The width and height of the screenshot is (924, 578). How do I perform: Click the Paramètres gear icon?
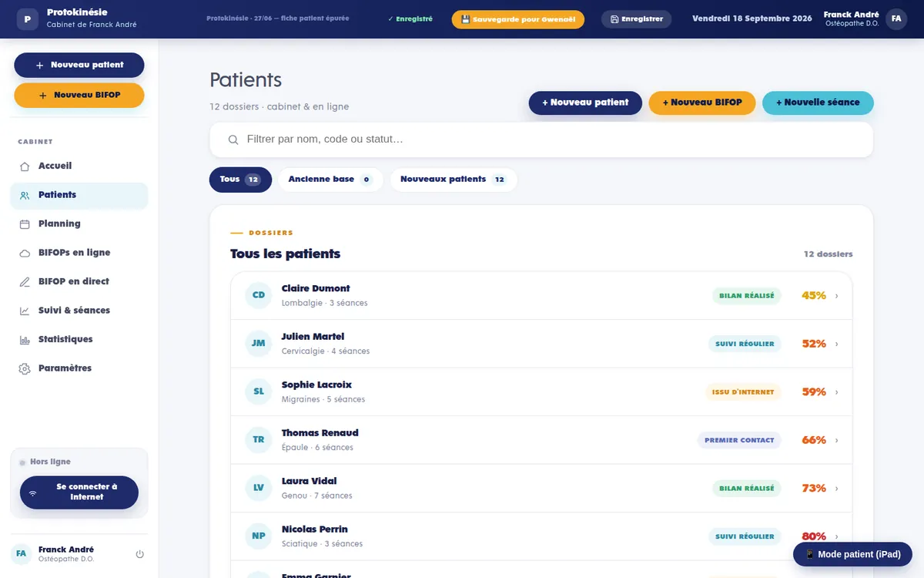(x=25, y=368)
